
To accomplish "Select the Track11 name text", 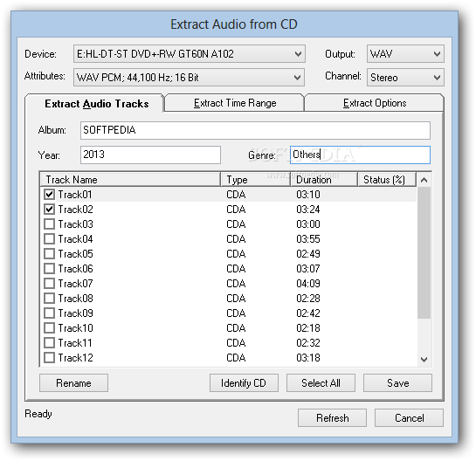I will 75,343.
